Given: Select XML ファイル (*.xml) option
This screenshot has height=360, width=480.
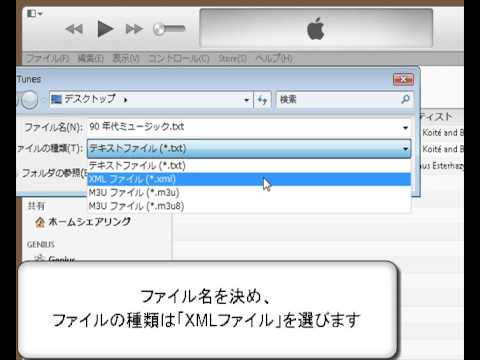Looking at the screenshot, I should click(x=249, y=179).
